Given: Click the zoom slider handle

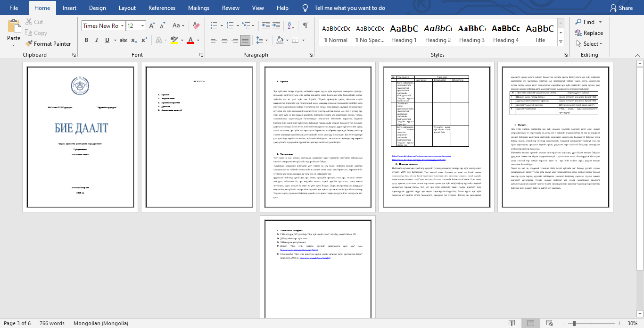Looking at the screenshot, I should click(x=574, y=323).
